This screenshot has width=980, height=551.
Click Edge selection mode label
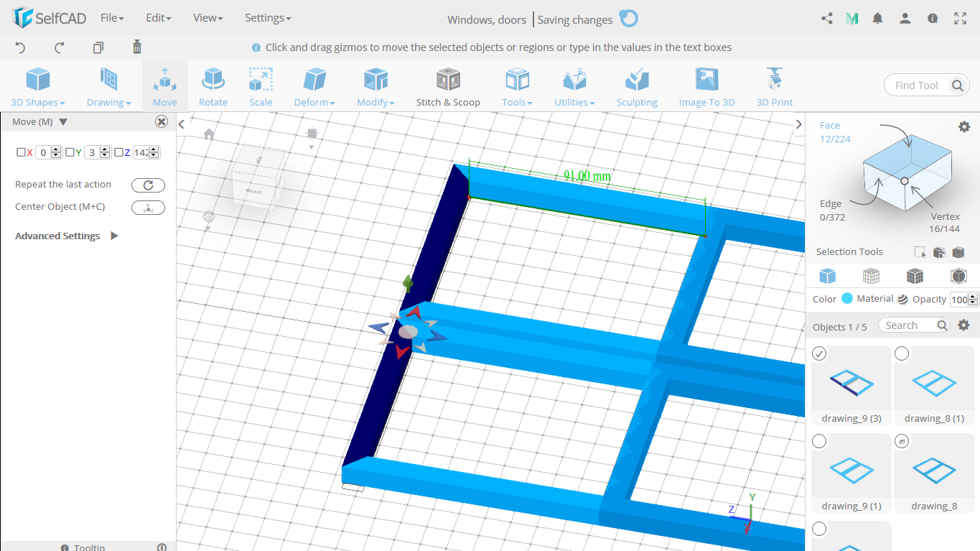click(831, 204)
